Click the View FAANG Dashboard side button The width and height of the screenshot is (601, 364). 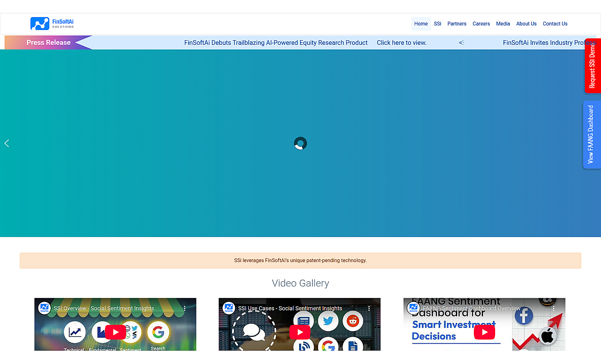591,134
